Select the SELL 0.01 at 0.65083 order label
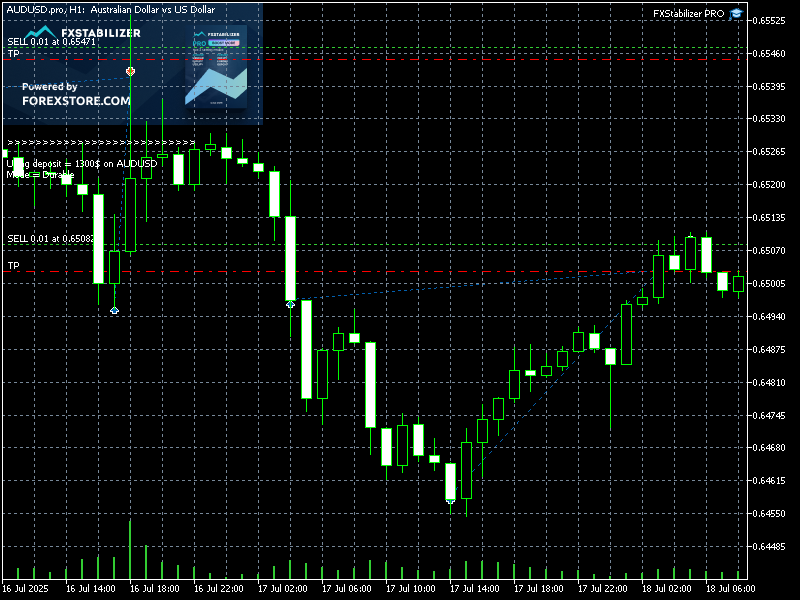 (x=51, y=238)
